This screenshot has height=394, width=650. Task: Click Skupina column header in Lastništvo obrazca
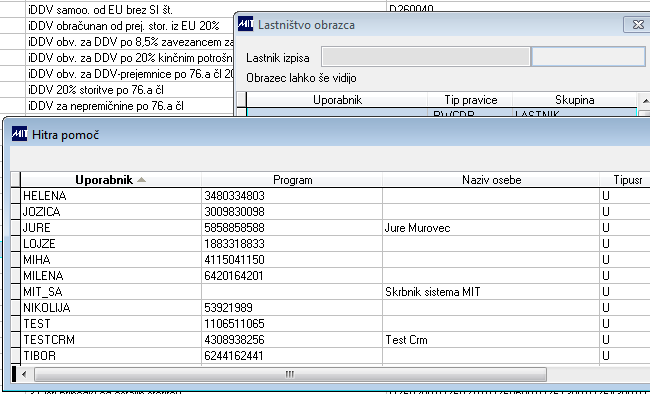pyautogui.click(x=575, y=100)
